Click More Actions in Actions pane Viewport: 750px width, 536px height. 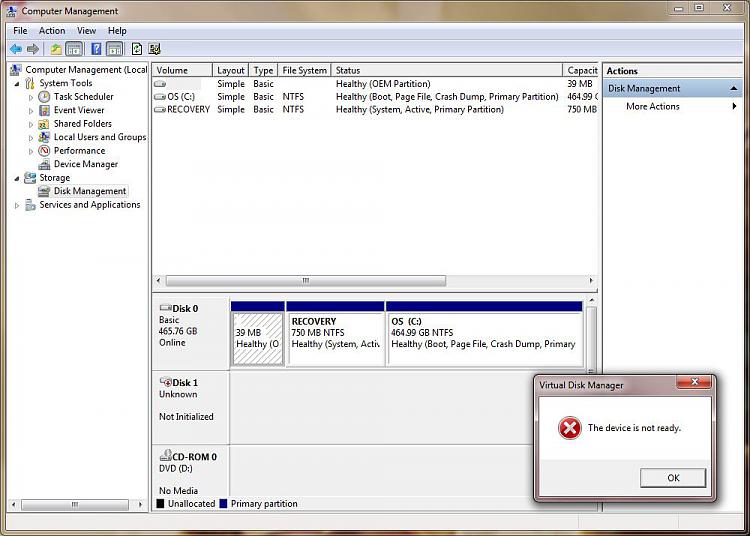coord(652,107)
